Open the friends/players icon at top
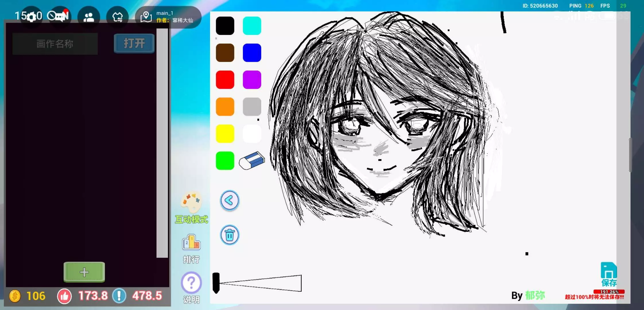This screenshot has width=644, height=310. point(89,17)
